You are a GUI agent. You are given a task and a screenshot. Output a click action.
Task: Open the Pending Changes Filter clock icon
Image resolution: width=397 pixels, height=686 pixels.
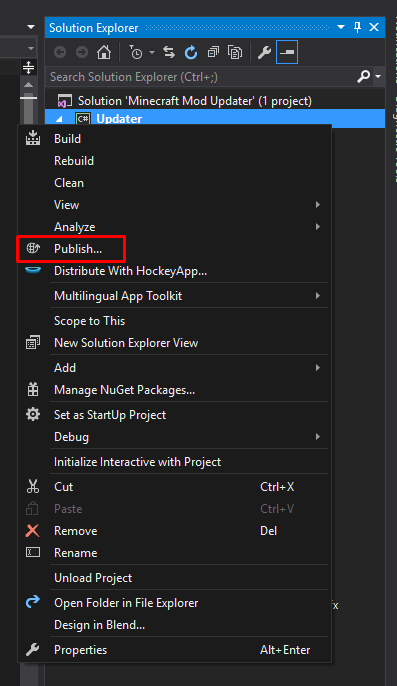click(136, 52)
